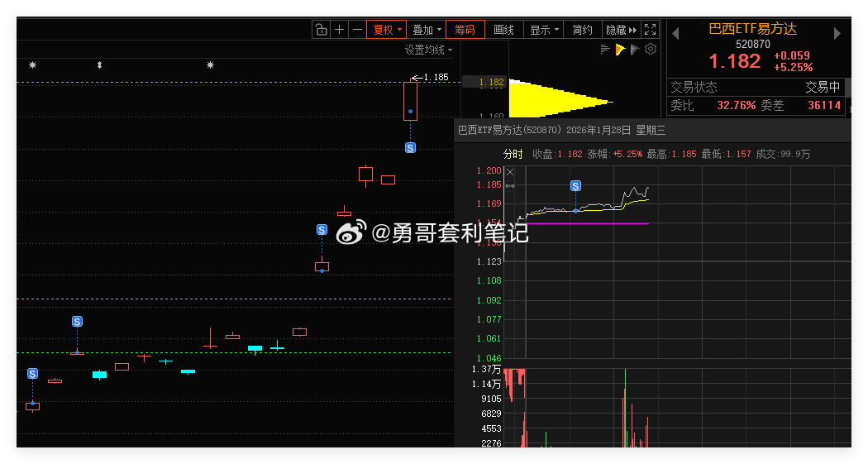Open the 复权 adjustment dropdown
Image resolution: width=868 pixels, height=464 pixels.
click(386, 29)
